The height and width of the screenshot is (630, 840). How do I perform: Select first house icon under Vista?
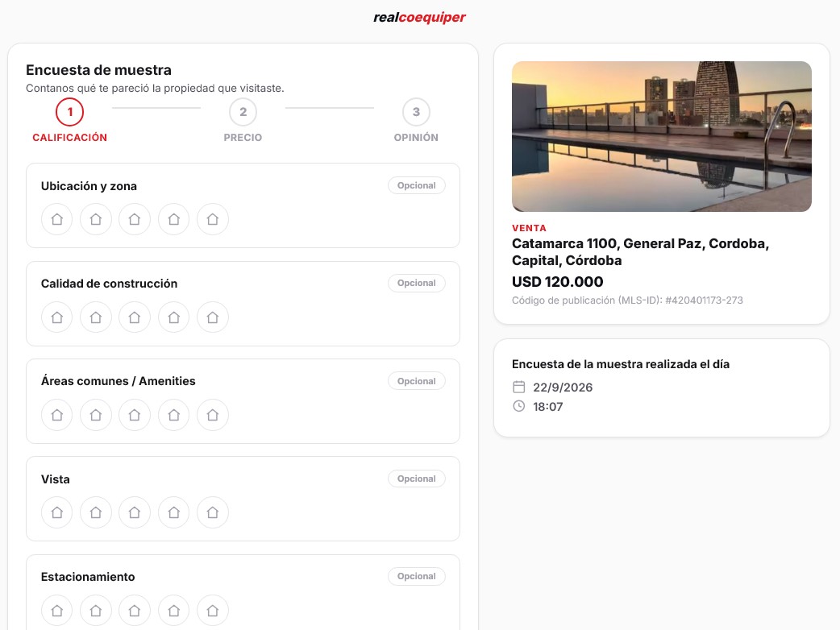click(x=56, y=512)
